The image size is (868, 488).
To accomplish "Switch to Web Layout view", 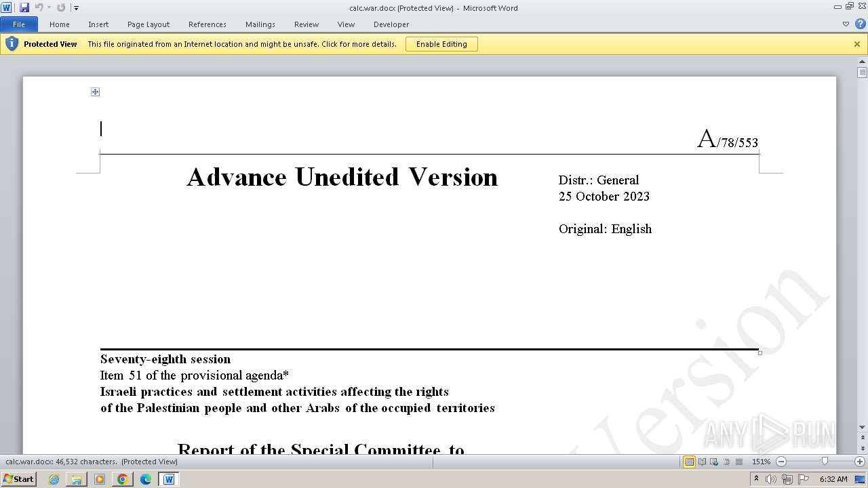I will [715, 462].
